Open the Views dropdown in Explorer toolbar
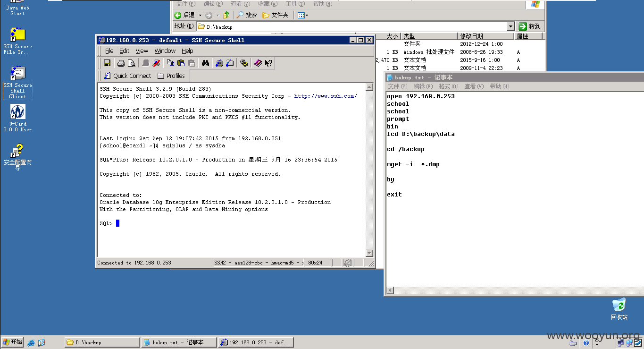Screen dimensions: 644x349 coord(303,15)
